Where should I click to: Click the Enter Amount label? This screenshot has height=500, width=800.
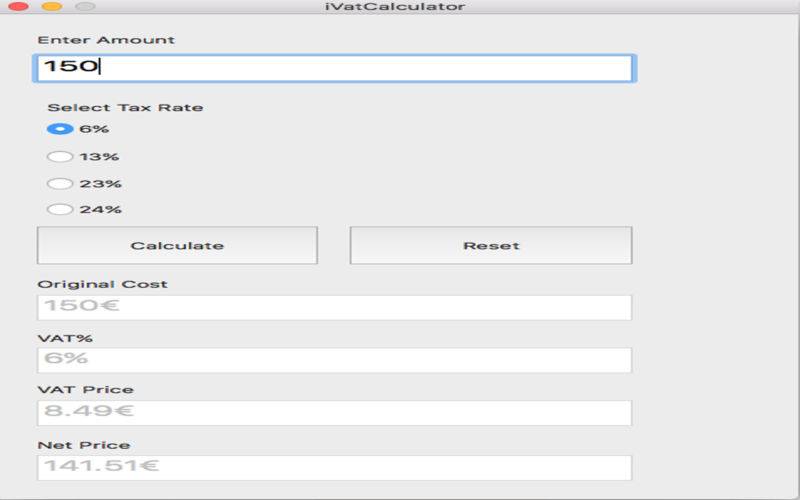[106, 40]
